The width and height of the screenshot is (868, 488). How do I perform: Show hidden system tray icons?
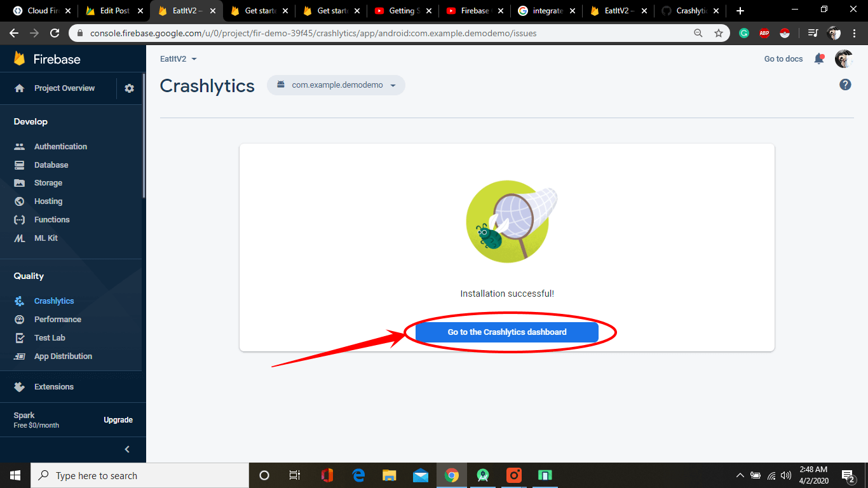click(x=740, y=475)
